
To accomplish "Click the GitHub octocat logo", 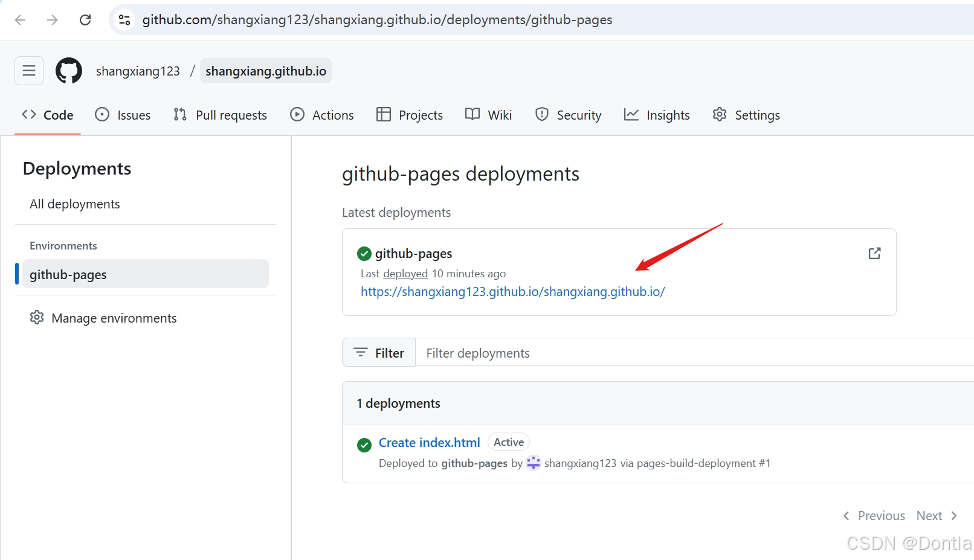I will coord(68,71).
